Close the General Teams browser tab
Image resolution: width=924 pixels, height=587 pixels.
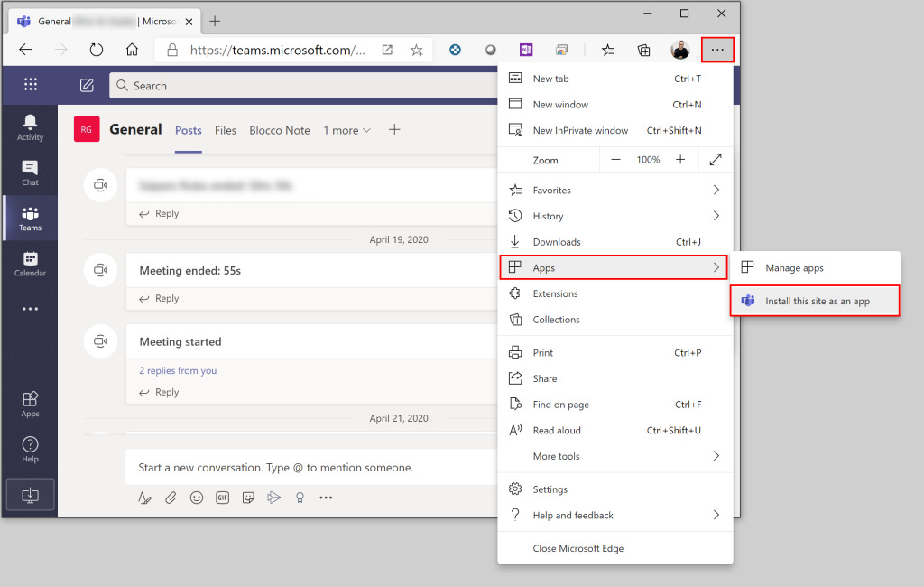(189, 22)
